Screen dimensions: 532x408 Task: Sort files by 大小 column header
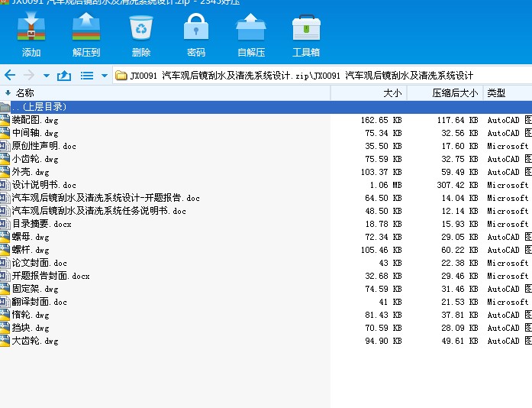pos(392,92)
